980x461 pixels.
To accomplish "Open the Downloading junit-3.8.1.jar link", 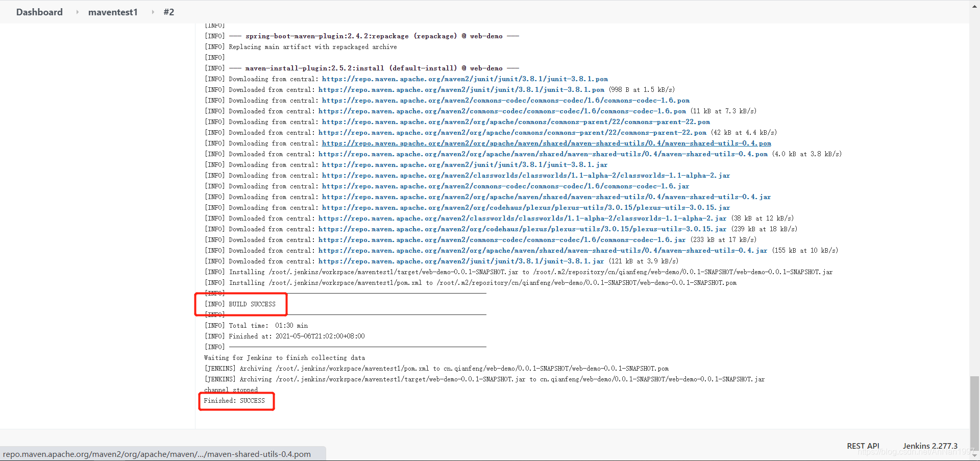I will click(x=465, y=165).
